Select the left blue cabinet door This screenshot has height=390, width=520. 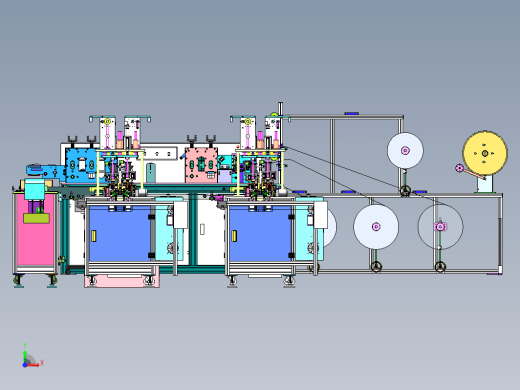click(120, 233)
